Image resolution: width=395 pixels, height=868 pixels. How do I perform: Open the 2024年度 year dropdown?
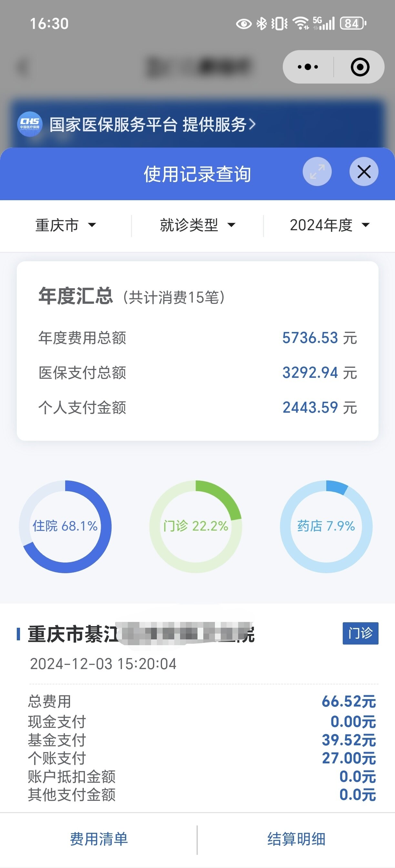click(x=329, y=225)
